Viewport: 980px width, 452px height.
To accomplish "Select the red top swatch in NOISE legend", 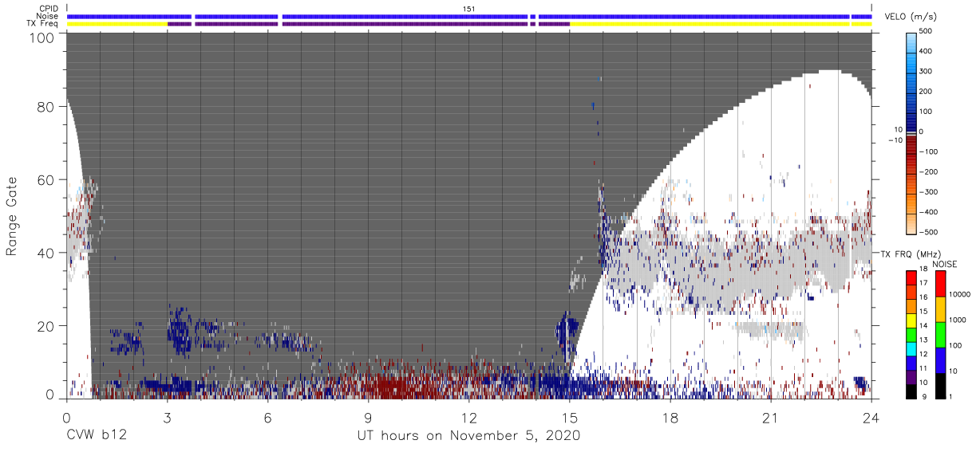I will 940,283.
